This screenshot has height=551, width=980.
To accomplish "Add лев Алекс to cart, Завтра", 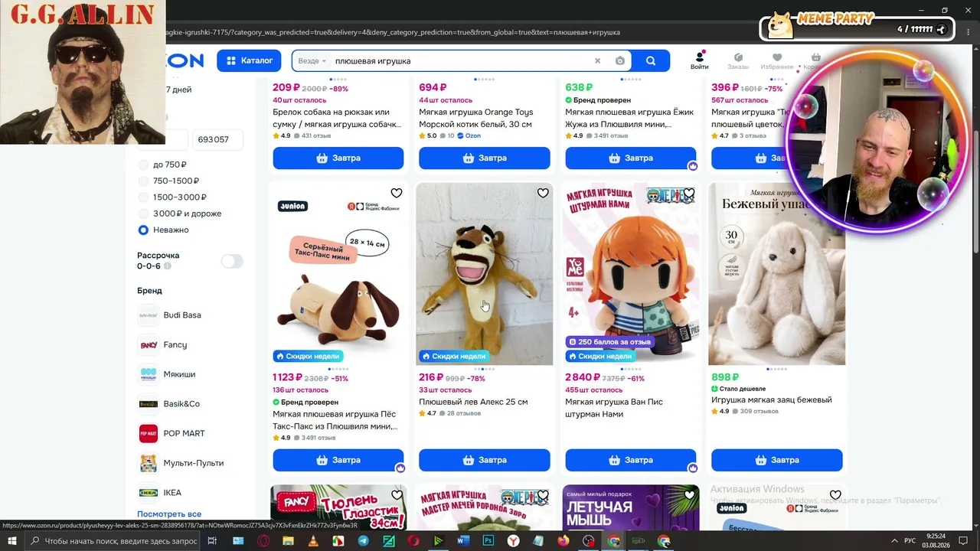I will (x=485, y=460).
